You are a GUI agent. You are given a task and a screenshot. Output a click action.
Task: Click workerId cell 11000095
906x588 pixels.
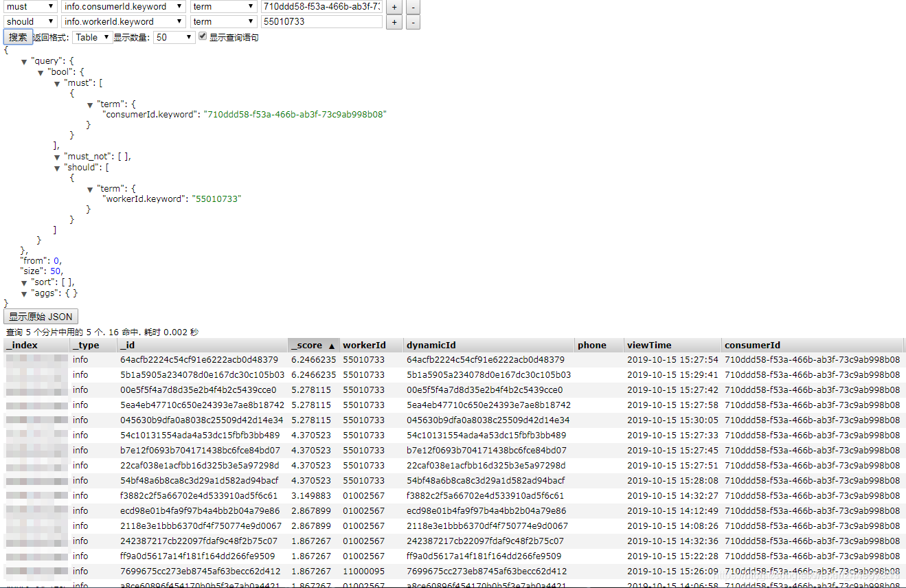coord(364,571)
